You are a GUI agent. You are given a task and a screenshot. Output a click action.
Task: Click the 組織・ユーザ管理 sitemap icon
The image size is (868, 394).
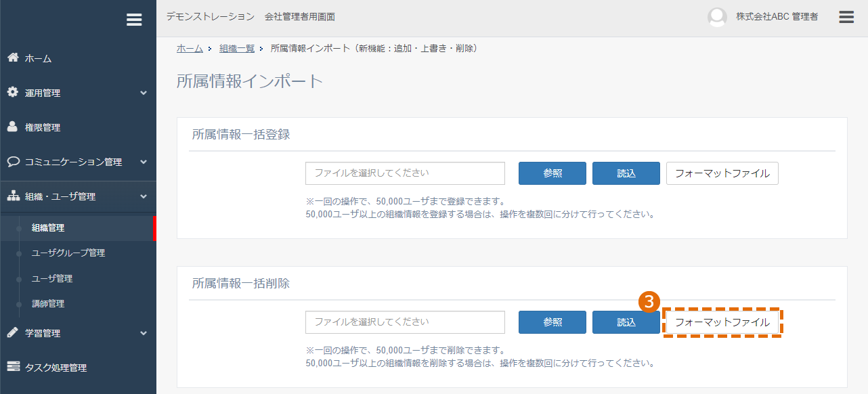coord(13,196)
